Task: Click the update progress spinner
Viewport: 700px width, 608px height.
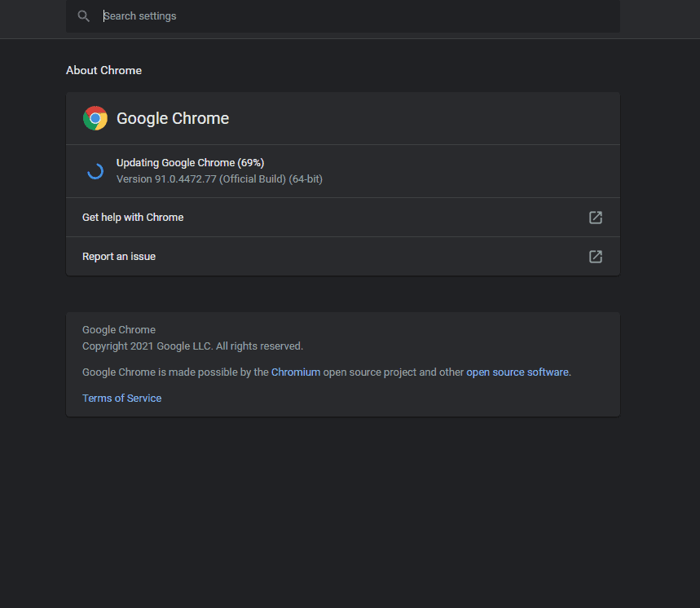Action: pyautogui.click(x=95, y=171)
